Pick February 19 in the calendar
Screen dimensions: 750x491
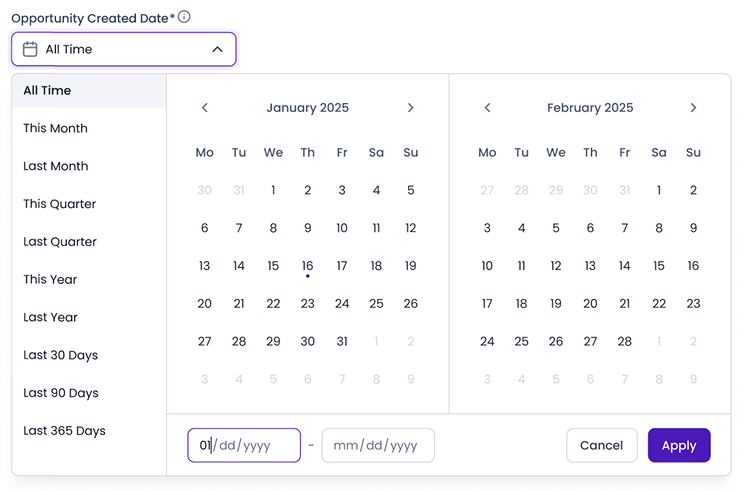(x=556, y=304)
